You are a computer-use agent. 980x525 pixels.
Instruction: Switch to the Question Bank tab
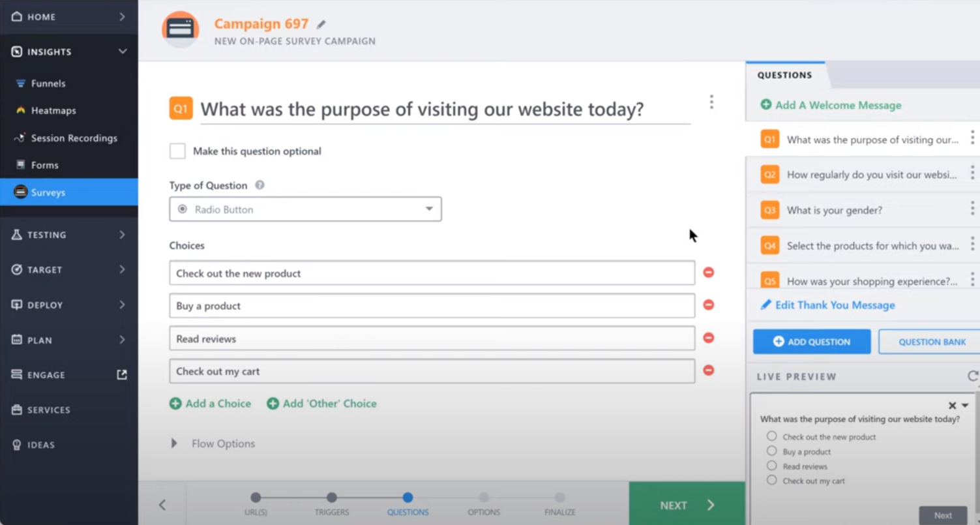coord(931,341)
